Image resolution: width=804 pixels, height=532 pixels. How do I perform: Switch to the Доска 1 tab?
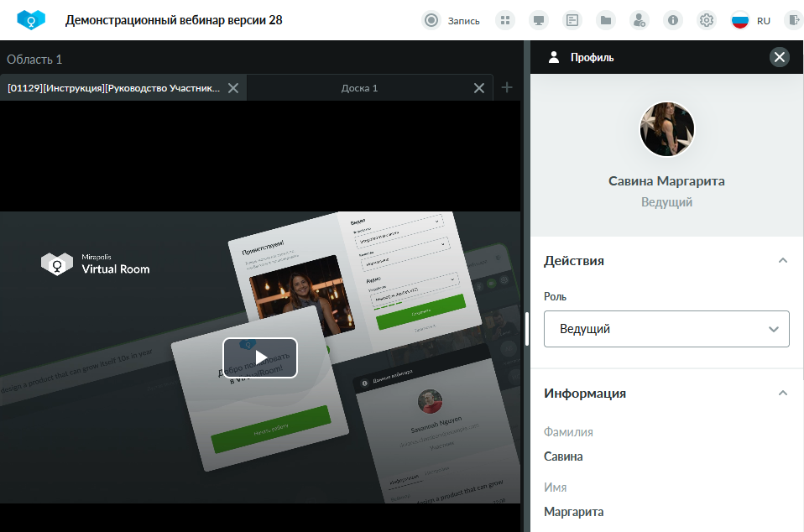(359, 88)
